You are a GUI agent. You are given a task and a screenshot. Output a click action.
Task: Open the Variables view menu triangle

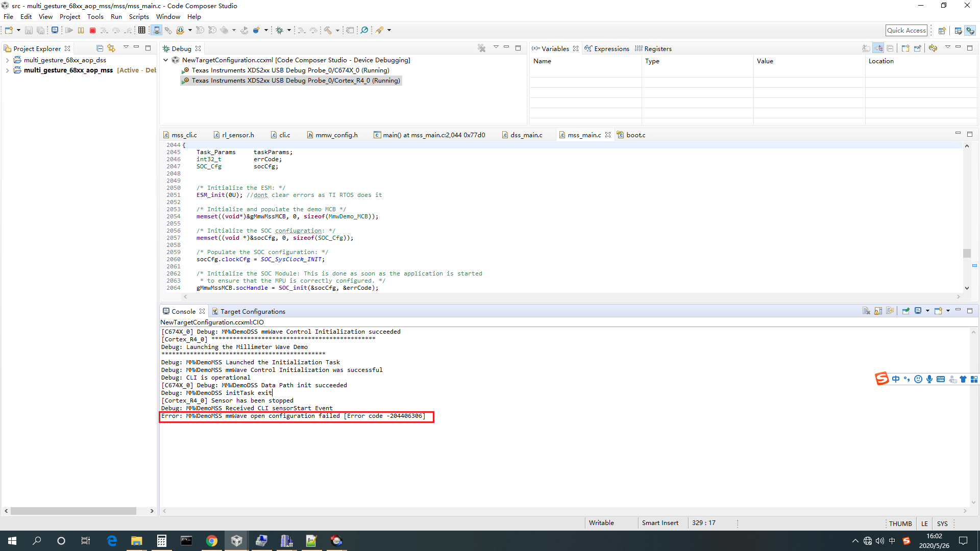pos(947,47)
